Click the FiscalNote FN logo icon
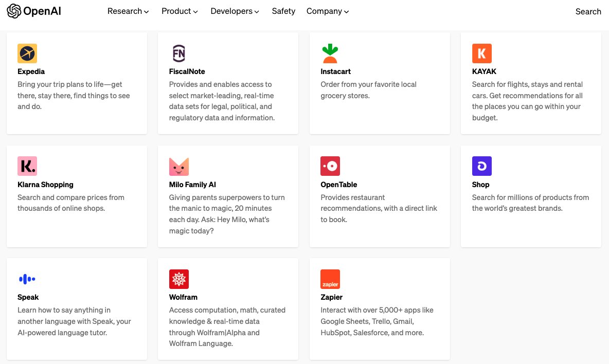 point(178,53)
